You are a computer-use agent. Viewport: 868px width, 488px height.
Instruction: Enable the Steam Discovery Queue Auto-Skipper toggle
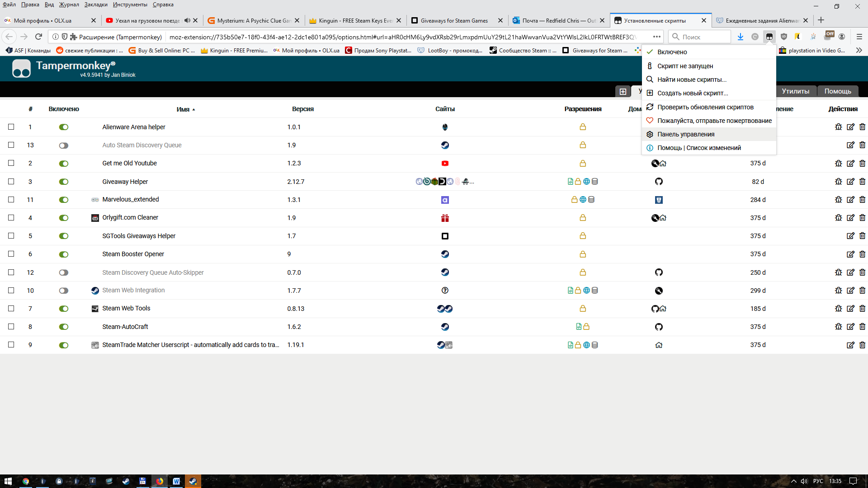(64, 272)
